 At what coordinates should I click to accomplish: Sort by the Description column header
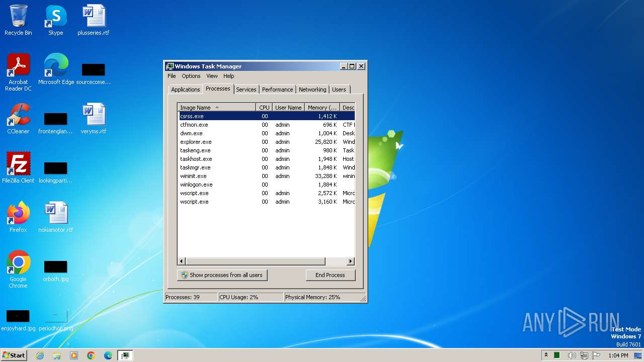(x=348, y=108)
